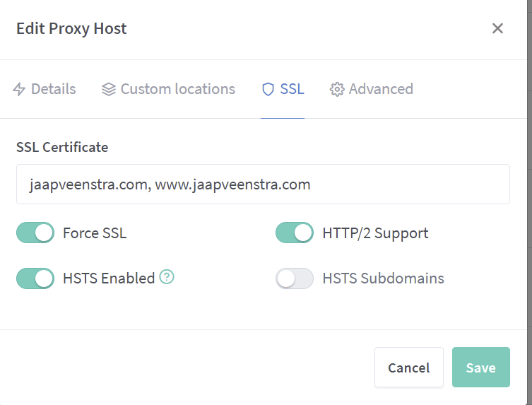Save the proxy host settings
The image size is (532, 405).
(x=480, y=368)
